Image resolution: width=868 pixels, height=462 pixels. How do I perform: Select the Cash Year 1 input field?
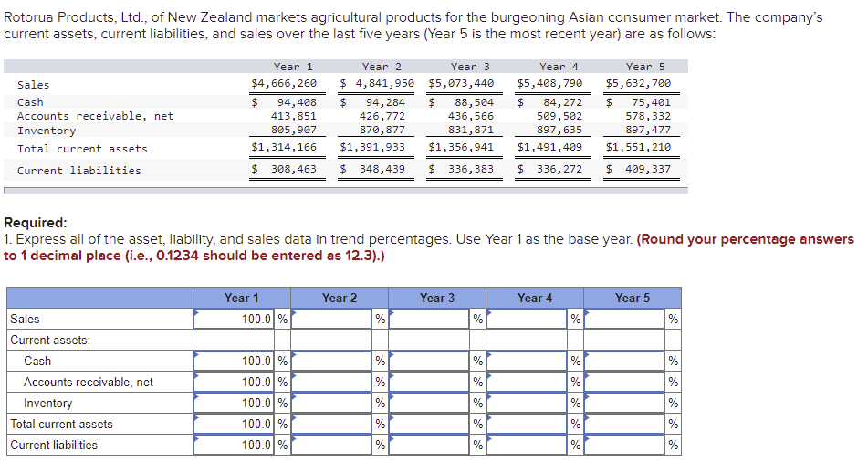coord(234,361)
